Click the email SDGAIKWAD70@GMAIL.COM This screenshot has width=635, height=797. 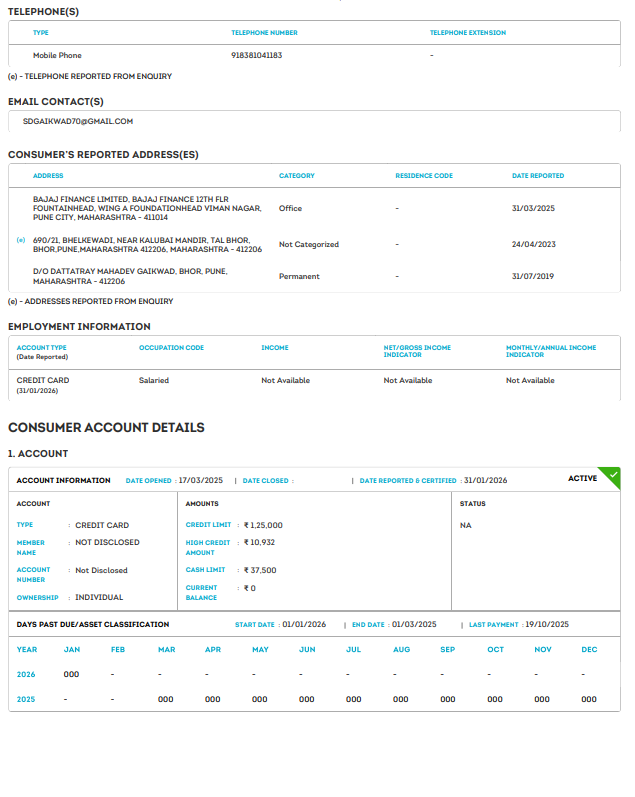tap(78, 121)
